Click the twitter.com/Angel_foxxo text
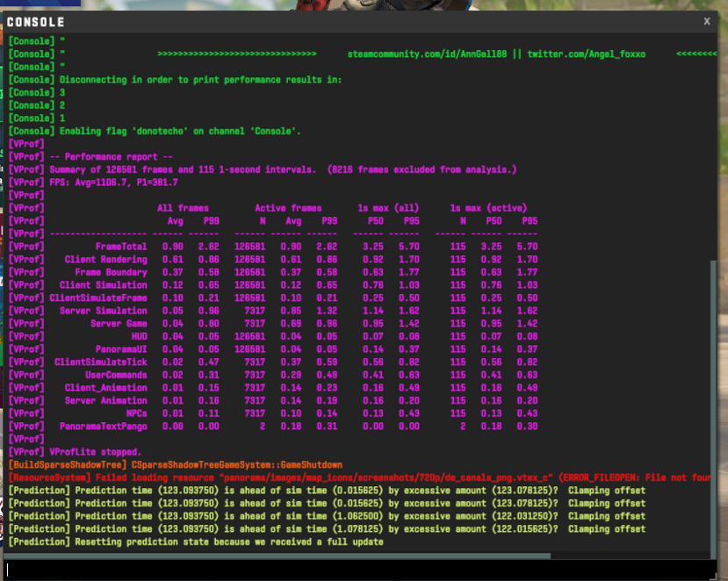This screenshot has width=728, height=581. pyautogui.click(x=586, y=54)
